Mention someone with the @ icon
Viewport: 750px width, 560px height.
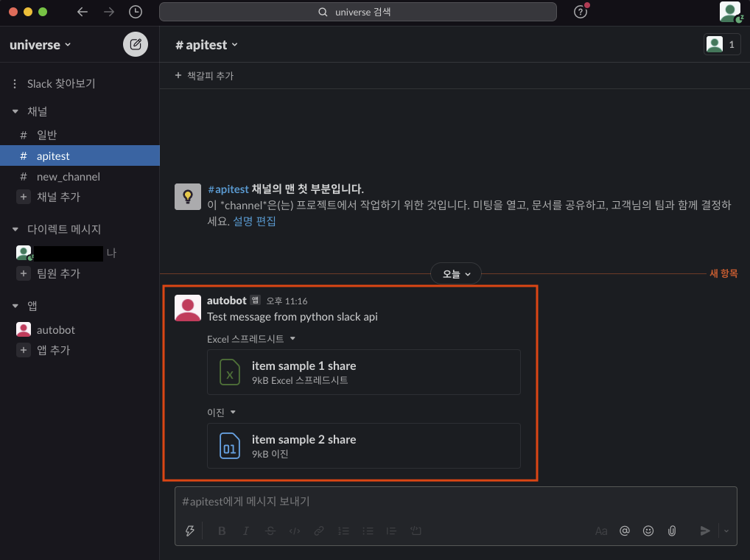624,531
